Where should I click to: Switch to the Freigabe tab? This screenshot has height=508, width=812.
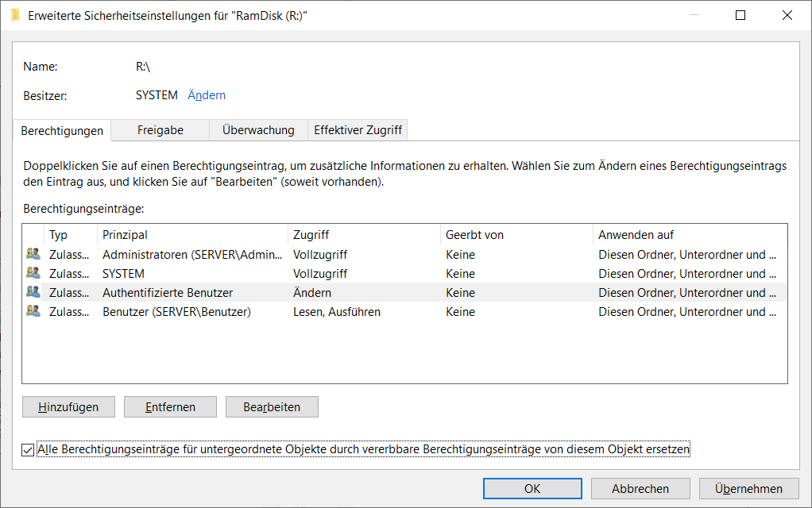coord(160,130)
